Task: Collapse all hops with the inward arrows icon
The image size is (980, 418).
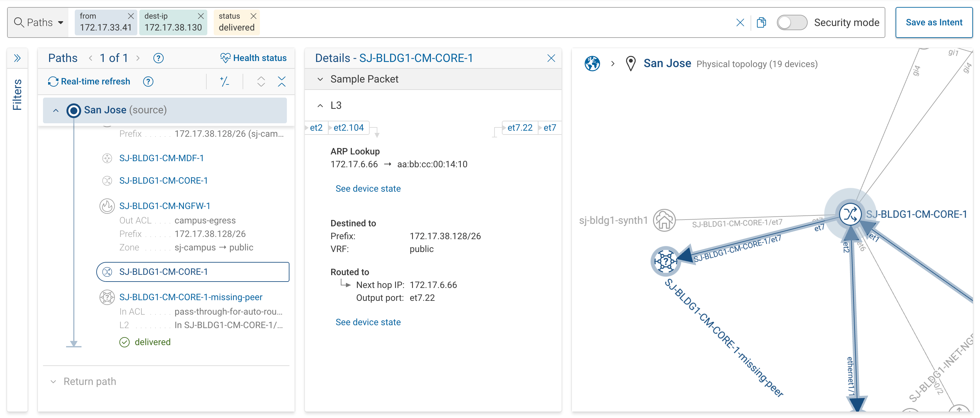Action: [x=281, y=82]
